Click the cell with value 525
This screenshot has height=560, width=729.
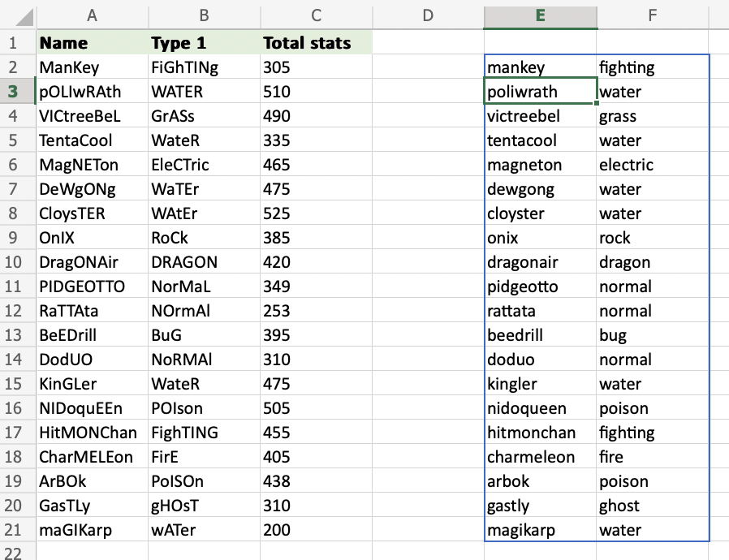pyautogui.click(x=316, y=213)
